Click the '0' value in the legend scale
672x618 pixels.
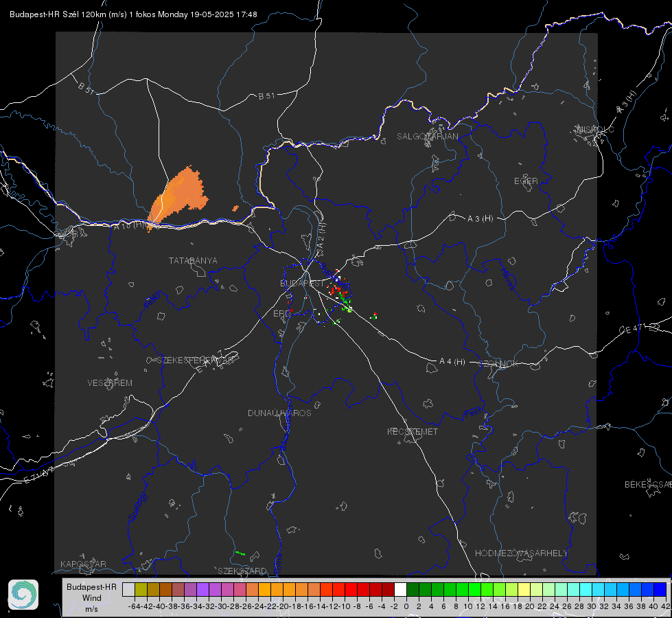point(406,606)
